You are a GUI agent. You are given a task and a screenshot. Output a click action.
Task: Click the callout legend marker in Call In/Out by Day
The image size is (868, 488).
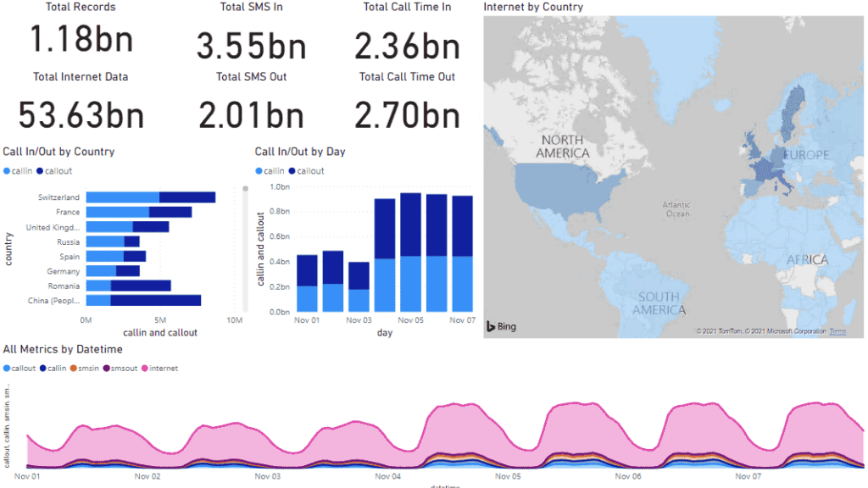click(292, 171)
